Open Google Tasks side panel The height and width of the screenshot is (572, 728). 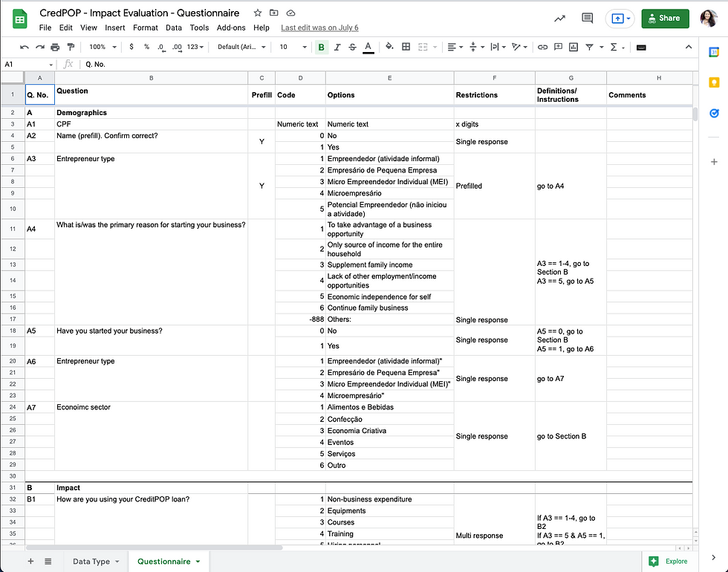(714, 113)
